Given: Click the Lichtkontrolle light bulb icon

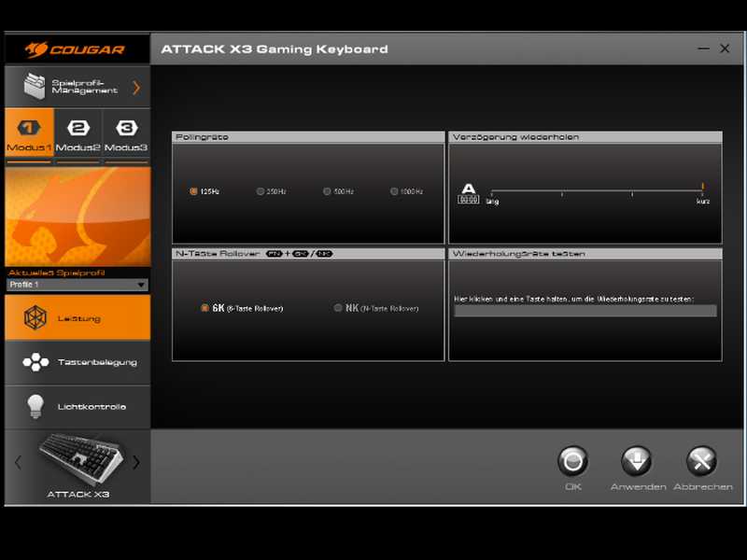Looking at the screenshot, I should coord(35,407).
